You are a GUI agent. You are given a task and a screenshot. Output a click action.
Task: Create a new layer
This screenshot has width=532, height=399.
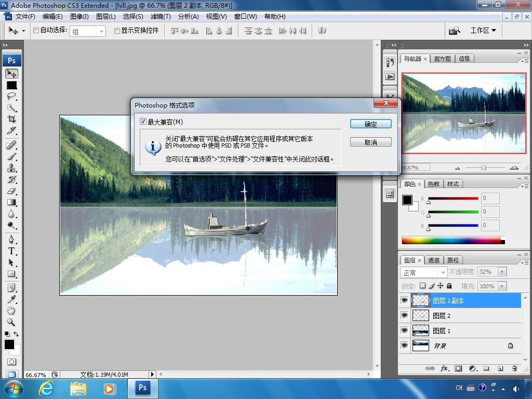click(500, 368)
